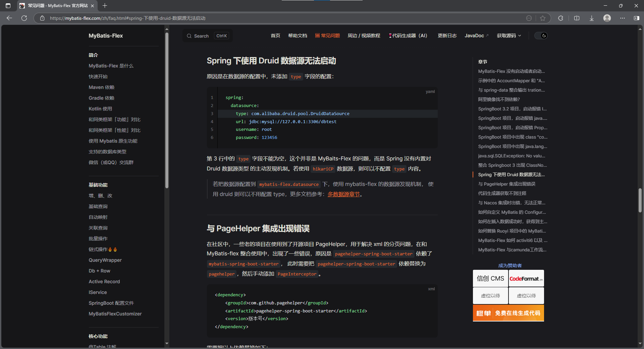The image size is (644, 349).
Task: Open JavaDoc external link
Action: coord(477,36)
